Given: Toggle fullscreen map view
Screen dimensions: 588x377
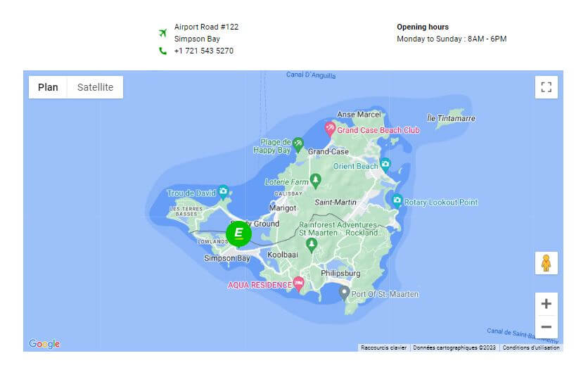Looking at the screenshot, I should 546,87.
